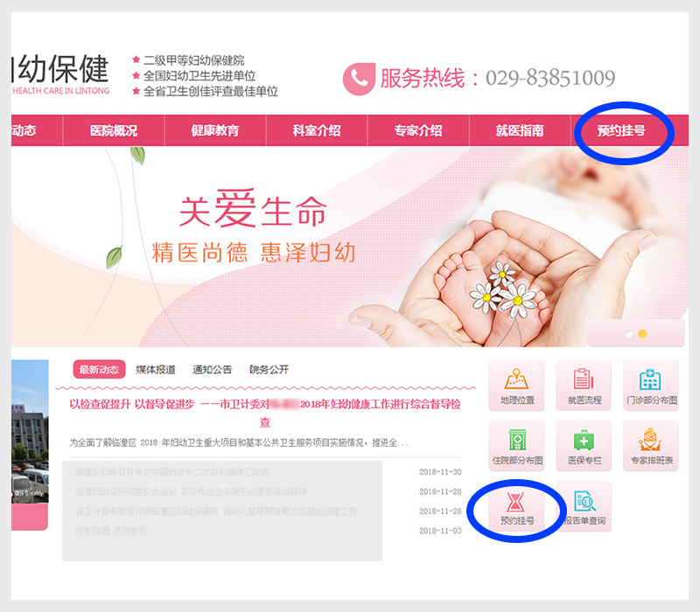This screenshot has height=612, width=700.
Task: Click the pink phone hotline icon
Action: (x=359, y=79)
